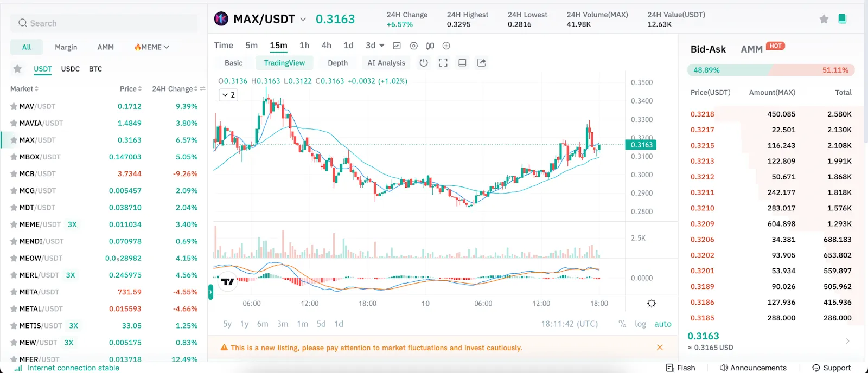Click the add (plus circle) chart icon
Screen dimensions: 868x373
pos(446,46)
